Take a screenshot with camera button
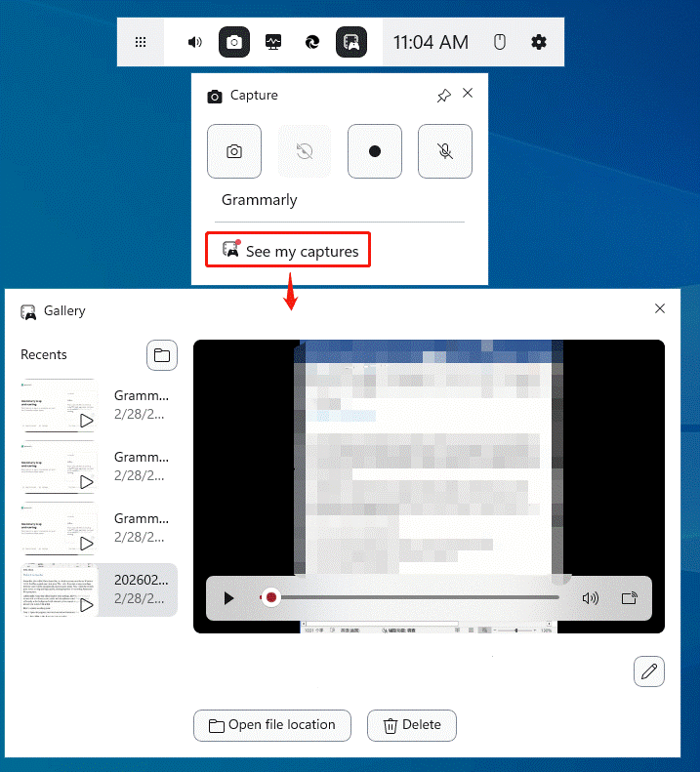The height and width of the screenshot is (772, 700). 234,151
